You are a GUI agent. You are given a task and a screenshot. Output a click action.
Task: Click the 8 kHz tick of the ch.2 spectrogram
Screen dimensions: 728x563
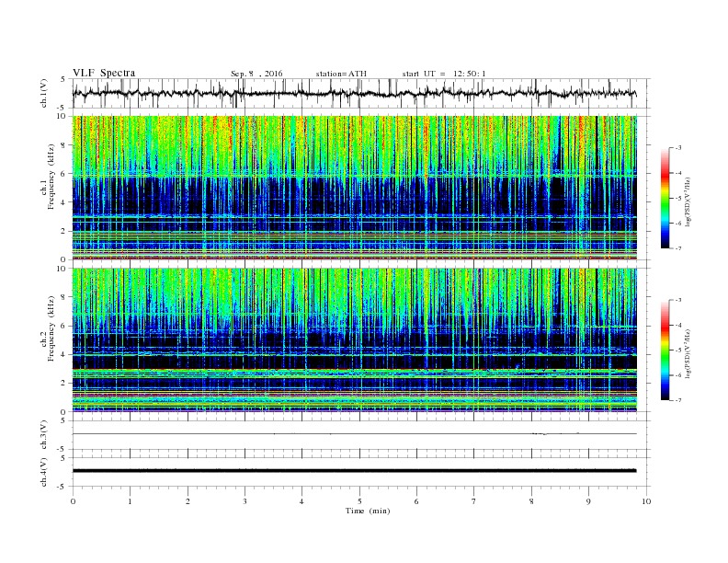point(64,297)
